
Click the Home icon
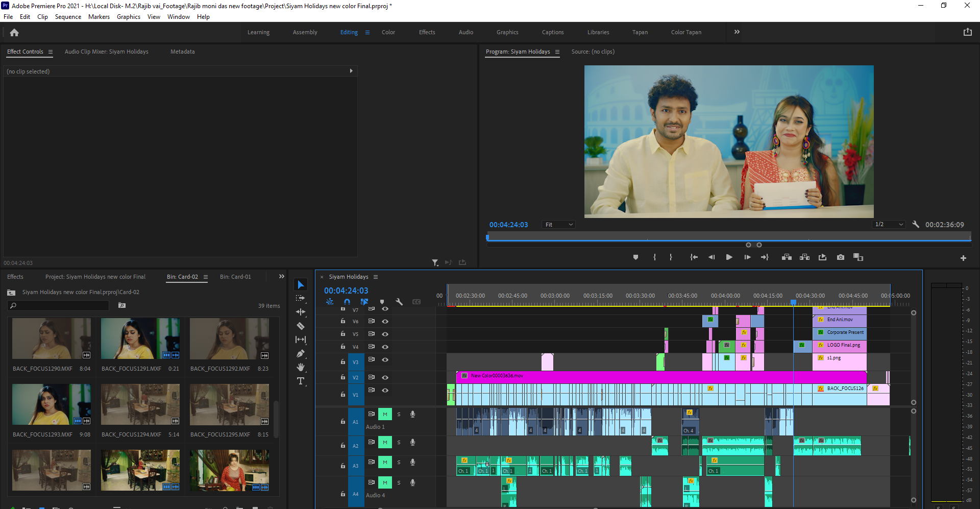pos(14,32)
